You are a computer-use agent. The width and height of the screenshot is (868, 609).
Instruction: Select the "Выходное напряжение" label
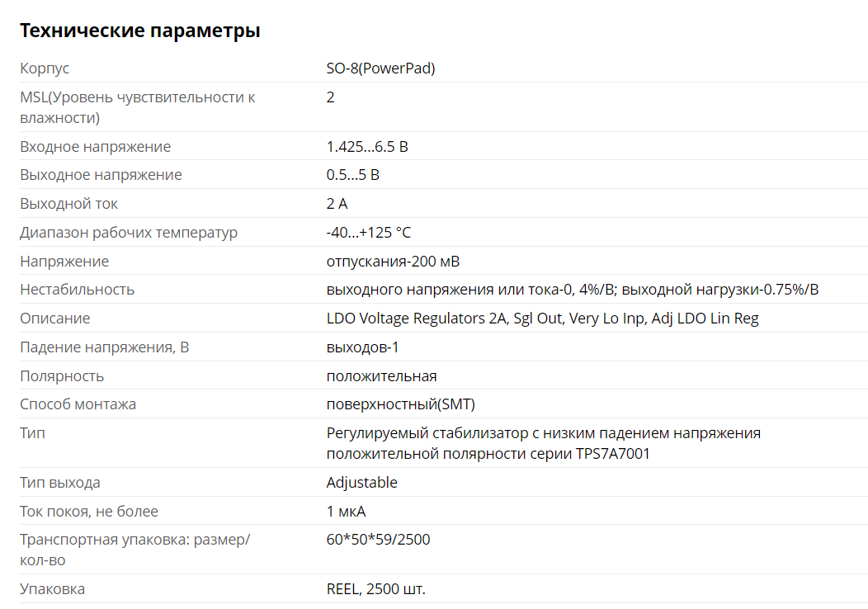point(101,175)
